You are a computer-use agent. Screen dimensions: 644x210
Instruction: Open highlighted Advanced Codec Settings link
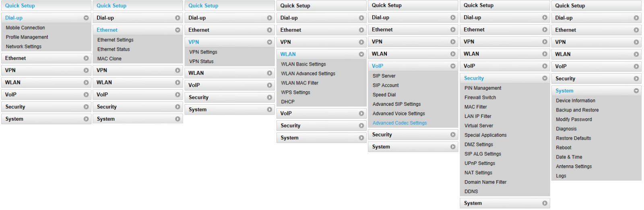(x=400, y=123)
